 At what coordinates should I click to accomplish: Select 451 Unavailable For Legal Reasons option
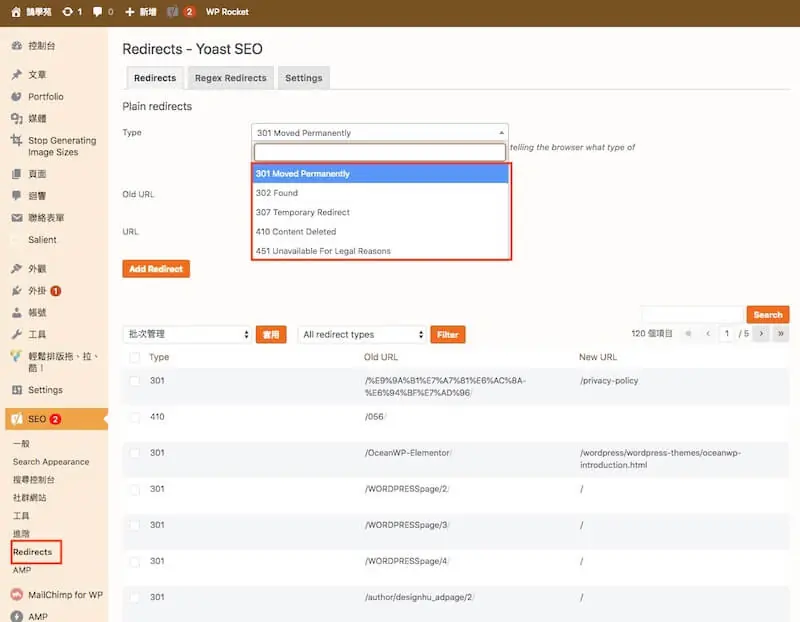pyautogui.click(x=381, y=251)
